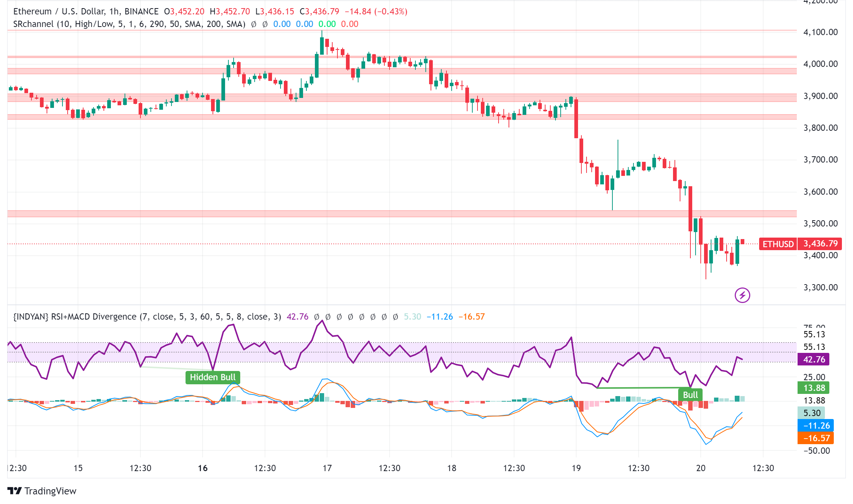The width and height of the screenshot is (853, 504).
Task: Click the blue -11.26 MACD value tag
Action: (816, 425)
